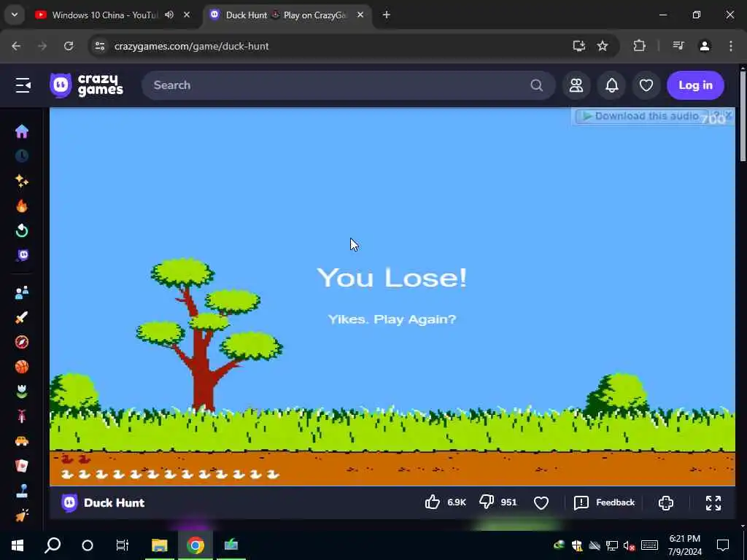
Task: Open Car games category icon
Action: (21, 441)
